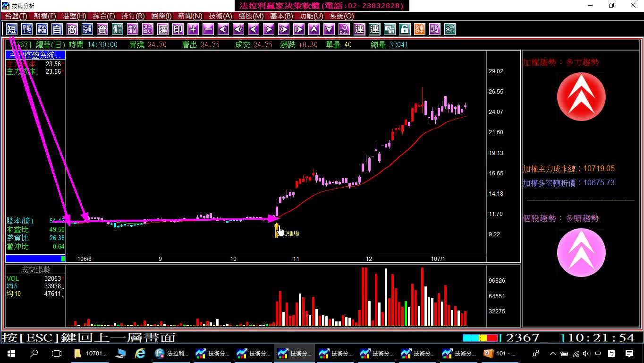The image size is (644, 363).
Task: Click the red 多方趨勢 up-arrow circle
Action: 581,96
